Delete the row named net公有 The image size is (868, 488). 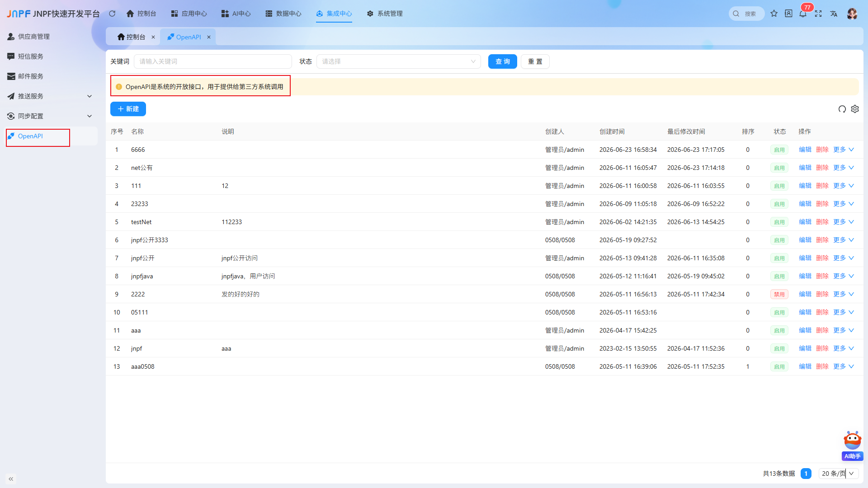tap(822, 168)
